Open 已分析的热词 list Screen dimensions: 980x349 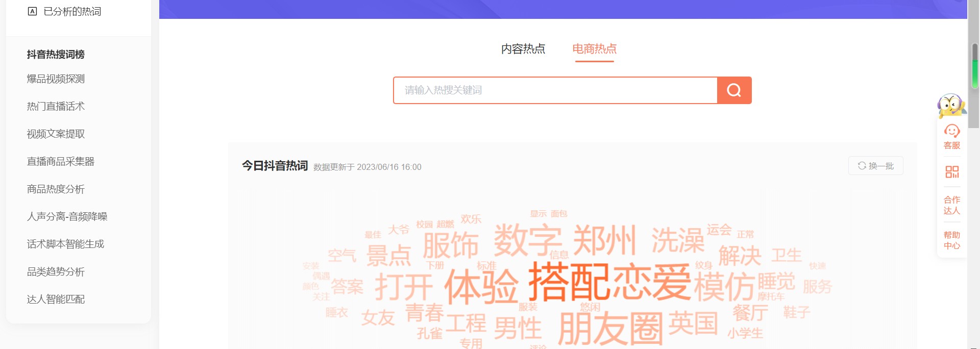(x=72, y=11)
